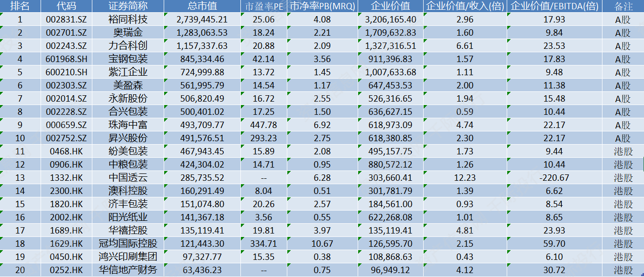Select the 昇兴股份 cell
The width and height of the screenshot is (644, 277).
point(128,138)
